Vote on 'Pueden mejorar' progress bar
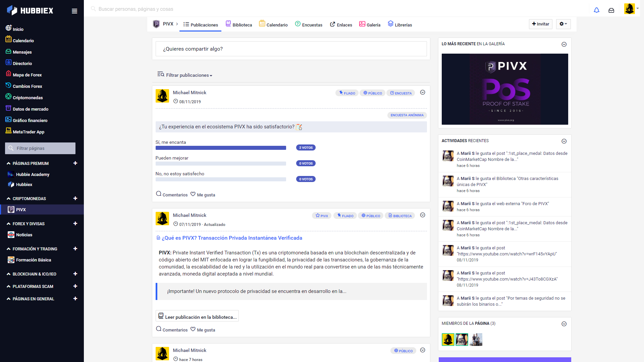The height and width of the screenshot is (362, 644). click(221, 164)
